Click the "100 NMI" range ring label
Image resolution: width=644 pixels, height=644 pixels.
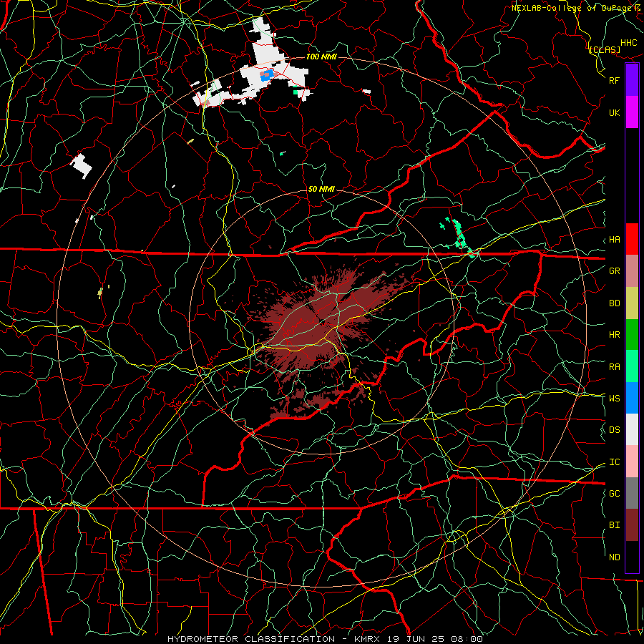click(321, 57)
